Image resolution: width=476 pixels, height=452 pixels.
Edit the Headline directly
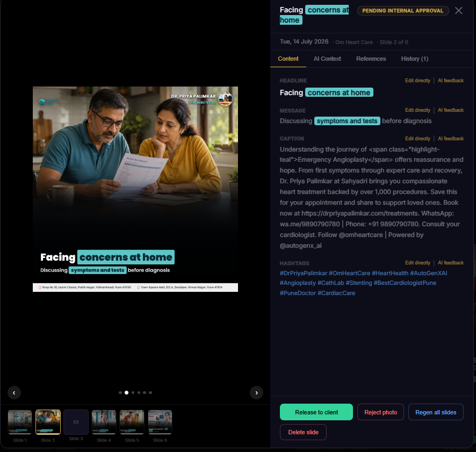(417, 81)
